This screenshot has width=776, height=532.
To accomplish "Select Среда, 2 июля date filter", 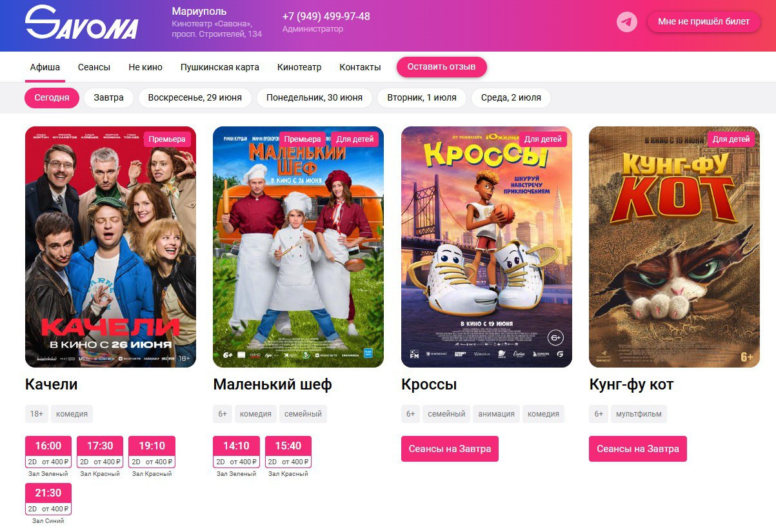I will [511, 98].
